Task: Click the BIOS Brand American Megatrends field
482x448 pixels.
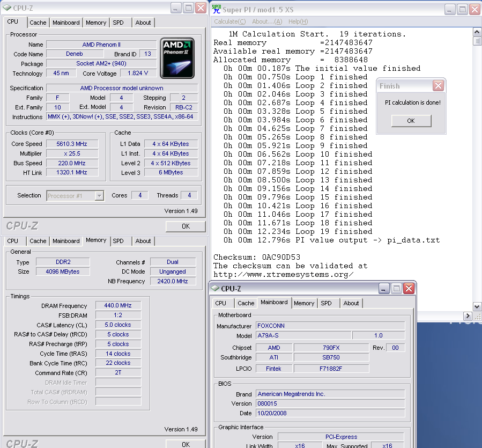Action: (x=330, y=394)
